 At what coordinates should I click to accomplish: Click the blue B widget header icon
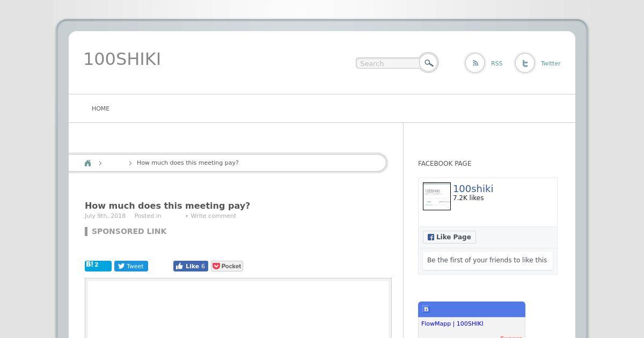click(426, 309)
